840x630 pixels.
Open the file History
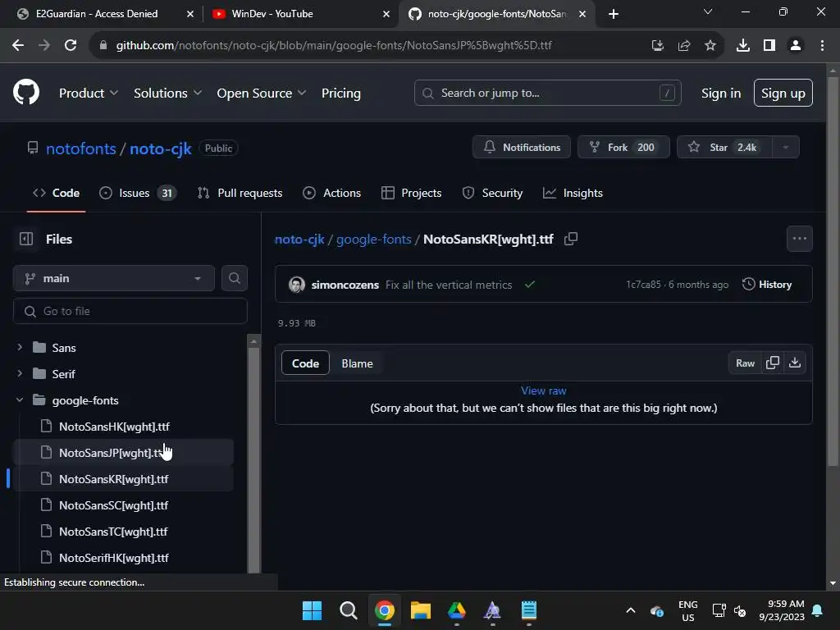click(767, 285)
